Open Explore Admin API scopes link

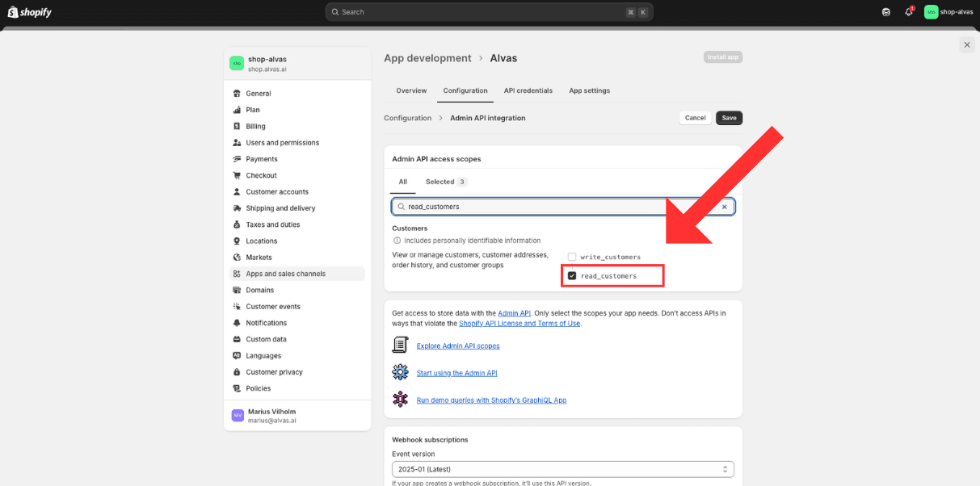pos(458,346)
